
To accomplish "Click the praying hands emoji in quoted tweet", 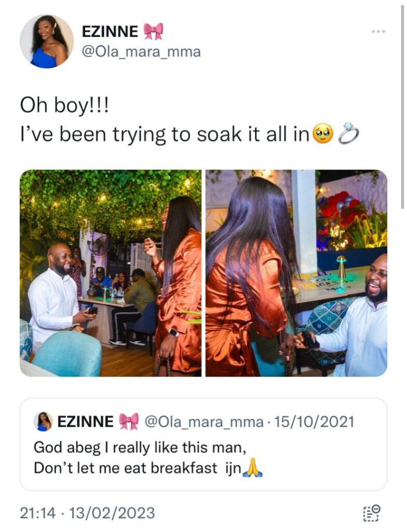I will [253, 468].
